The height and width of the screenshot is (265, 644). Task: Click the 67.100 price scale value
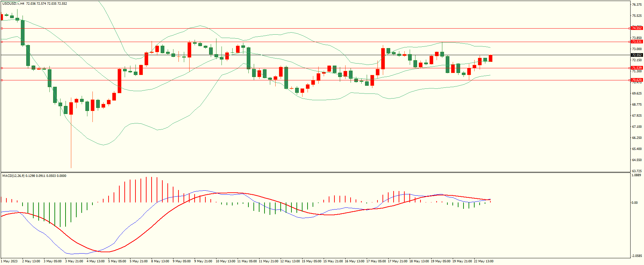pos(637,127)
